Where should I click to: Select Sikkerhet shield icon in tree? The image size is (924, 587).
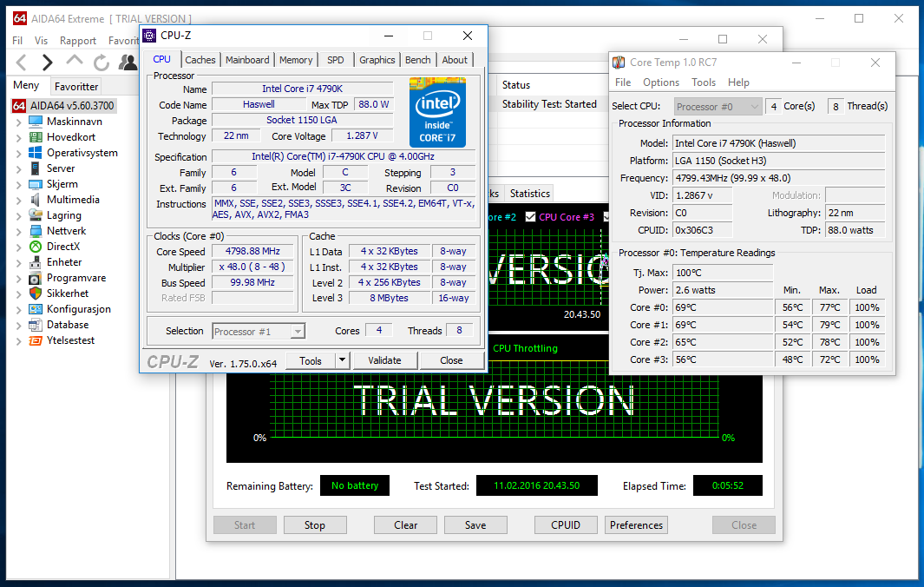click(x=36, y=293)
